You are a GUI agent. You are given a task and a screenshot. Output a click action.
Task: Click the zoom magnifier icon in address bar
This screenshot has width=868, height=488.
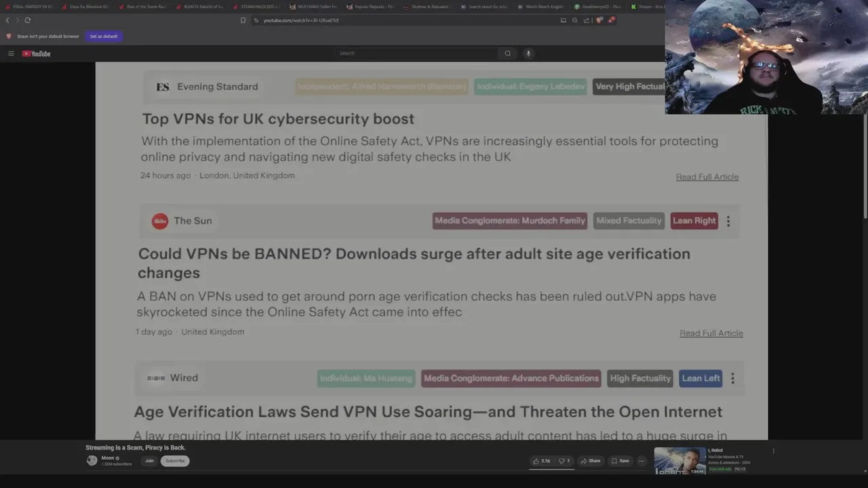pyautogui.click(x=575, y=20)
